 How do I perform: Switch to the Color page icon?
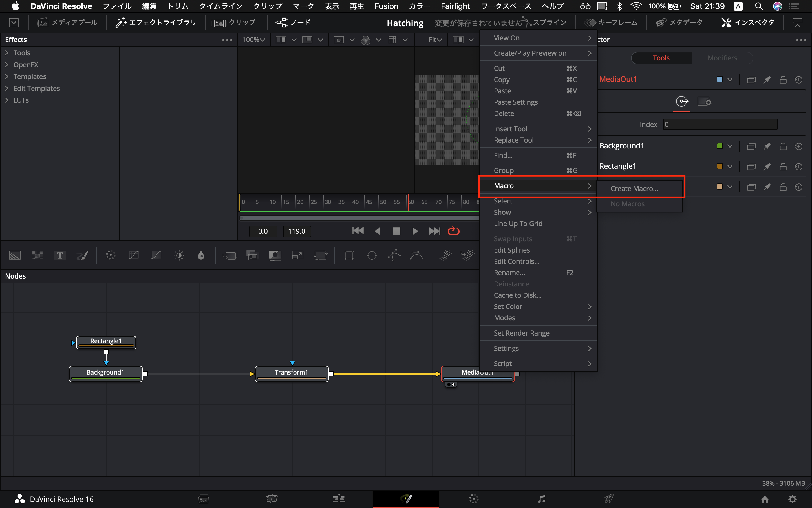tap(474, 499)
